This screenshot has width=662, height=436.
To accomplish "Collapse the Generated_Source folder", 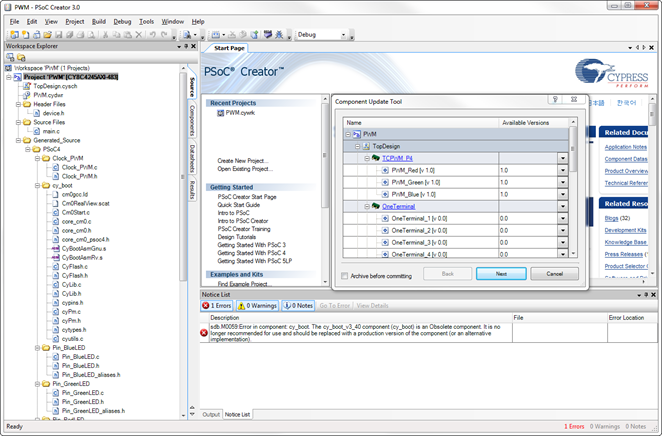I will coord(18,140).
